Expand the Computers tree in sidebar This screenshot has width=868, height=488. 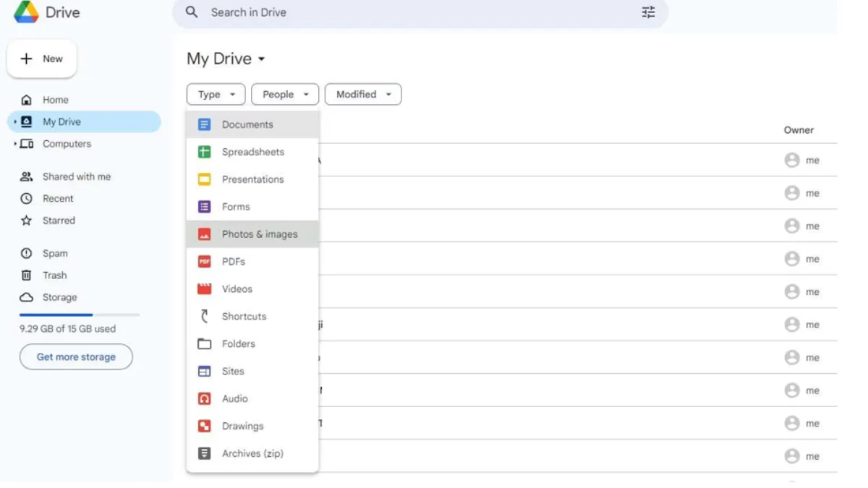[x=15, y=144]
